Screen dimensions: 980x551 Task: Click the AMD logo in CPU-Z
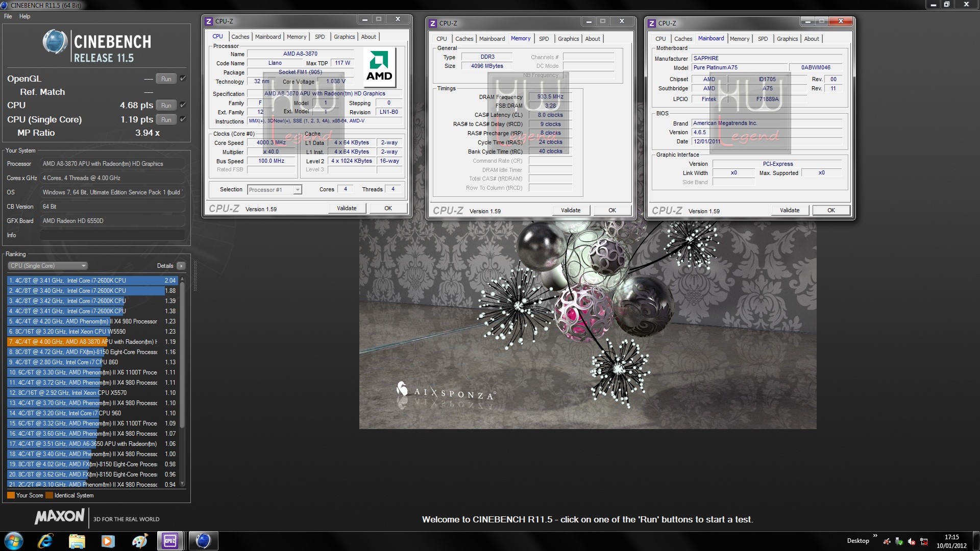click(x=379, y=67)
